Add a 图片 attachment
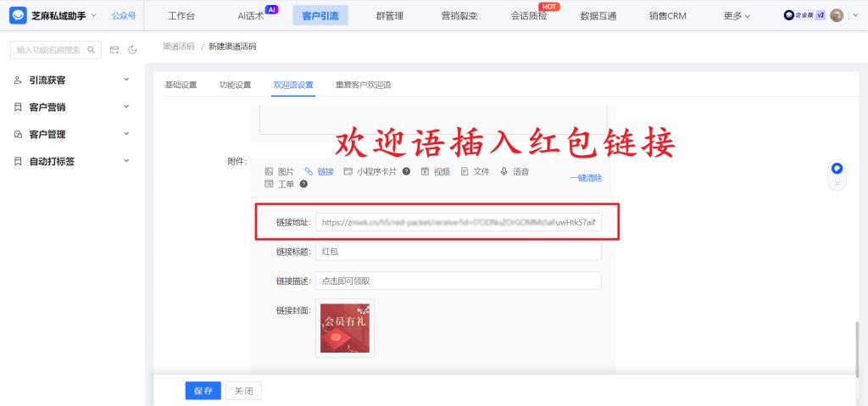 click(x=280, y=172)
